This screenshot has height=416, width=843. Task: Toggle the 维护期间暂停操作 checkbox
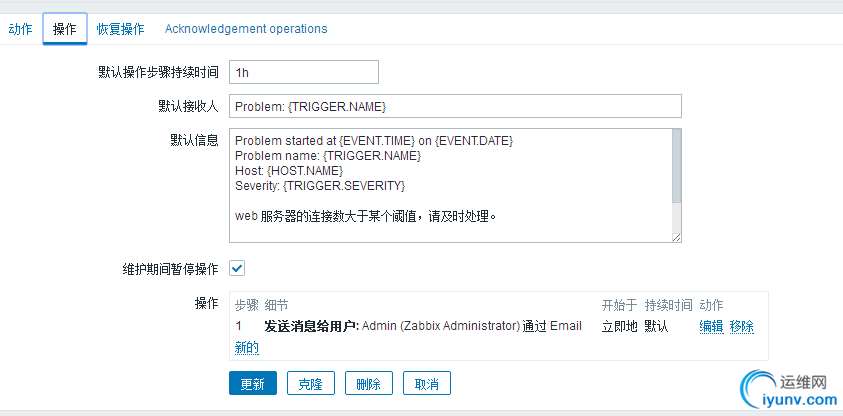pyautogui.click(x=237, y=268)
